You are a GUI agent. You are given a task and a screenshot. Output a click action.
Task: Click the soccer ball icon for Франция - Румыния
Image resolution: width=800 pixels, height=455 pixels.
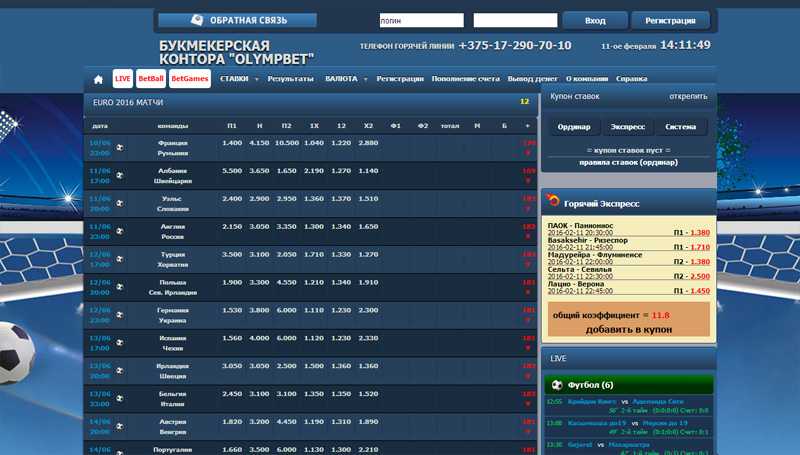pyautogui.click(x=119, y=147)
